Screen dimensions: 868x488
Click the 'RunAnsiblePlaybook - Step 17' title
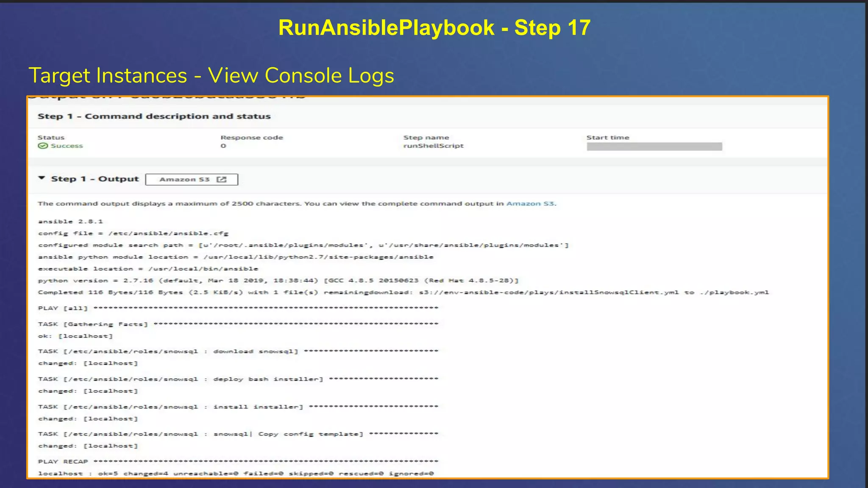click(434, 28)
